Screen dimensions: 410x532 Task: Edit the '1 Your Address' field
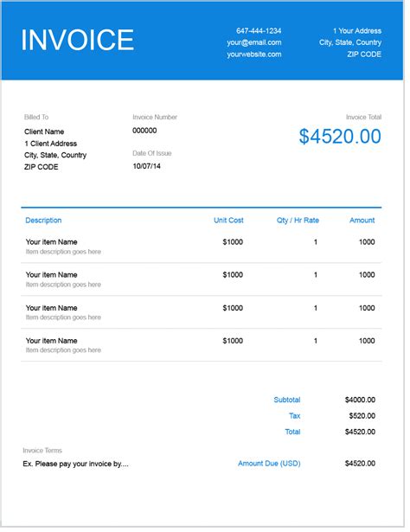(357, 31)
